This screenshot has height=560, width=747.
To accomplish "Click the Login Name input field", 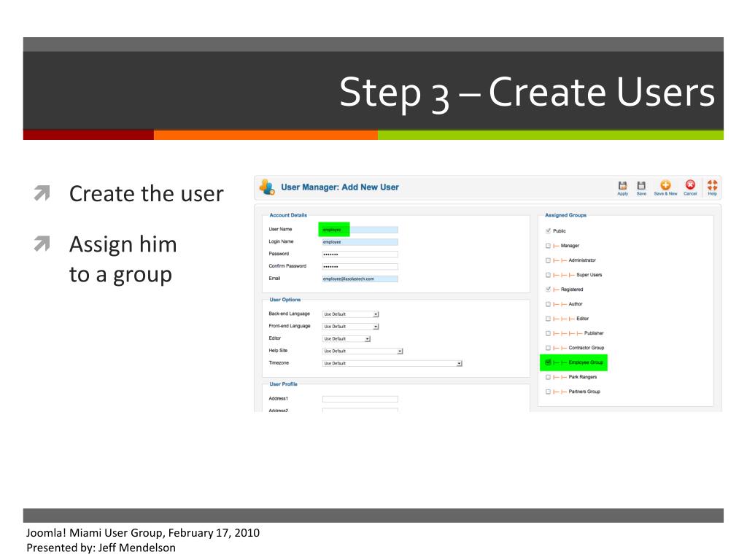I will (x=360, y=242).
